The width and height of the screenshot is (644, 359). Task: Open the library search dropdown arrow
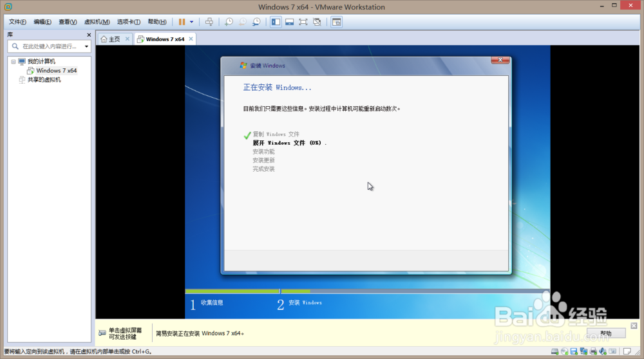(x=86, y=46)
